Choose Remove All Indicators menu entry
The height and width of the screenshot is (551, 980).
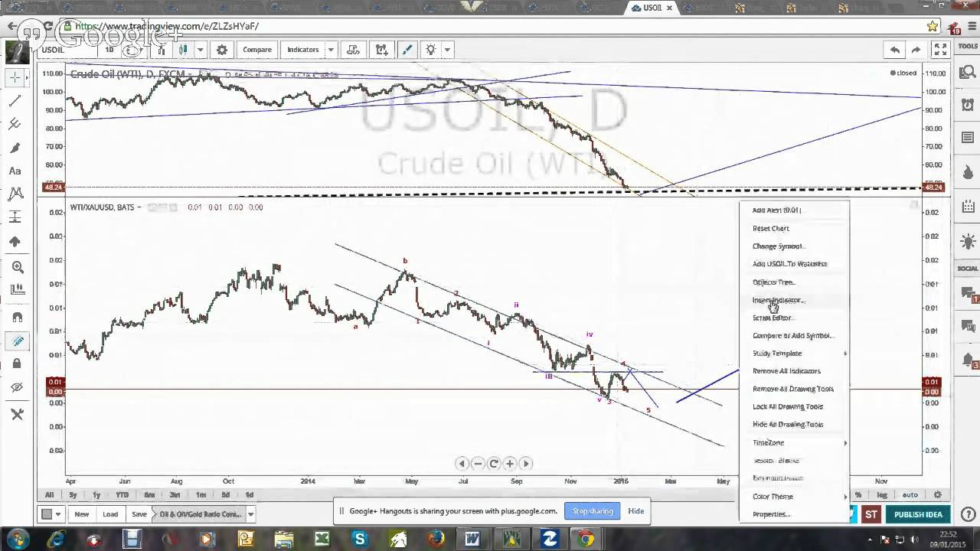pyautogui.click(x=786, y=371)
